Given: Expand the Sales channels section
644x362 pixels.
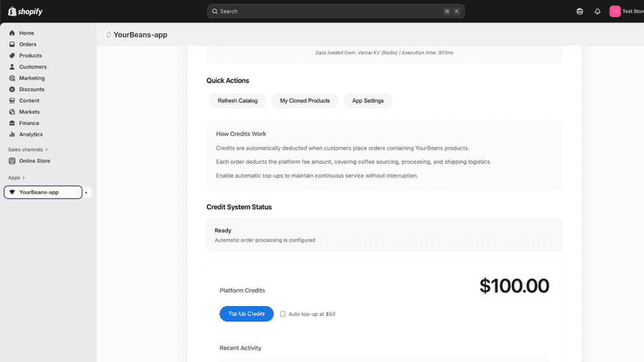Looking at the screenshot, I should tap(28, 149).
